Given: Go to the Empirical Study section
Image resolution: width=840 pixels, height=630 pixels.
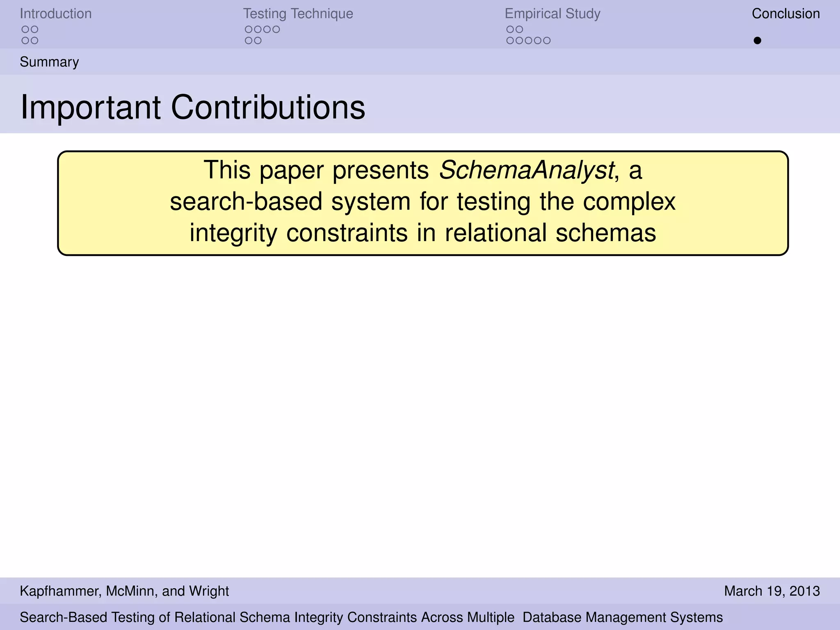Looking at the screenshot, I should (552, 14).
